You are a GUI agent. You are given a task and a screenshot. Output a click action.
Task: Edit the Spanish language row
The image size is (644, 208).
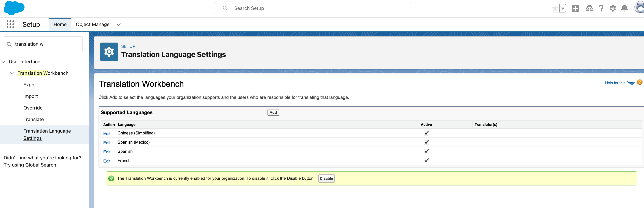click(x=107, y=152)
